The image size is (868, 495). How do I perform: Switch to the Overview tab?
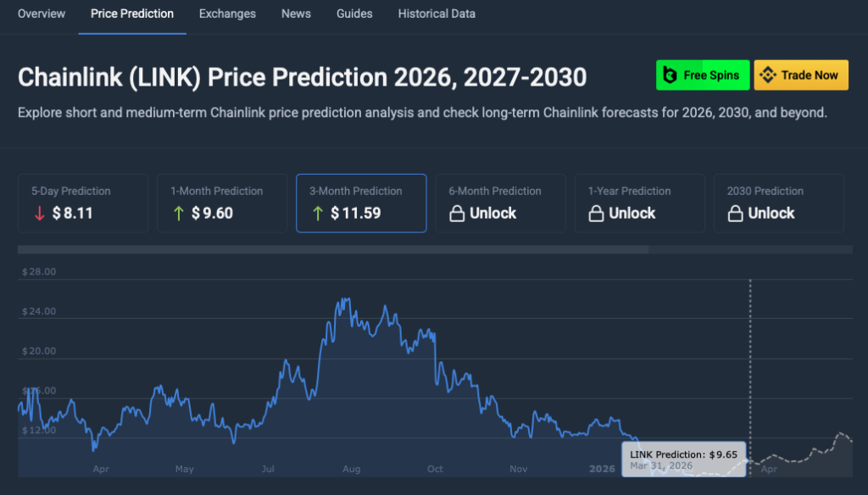pyautogui.click(x=41, y=14)
